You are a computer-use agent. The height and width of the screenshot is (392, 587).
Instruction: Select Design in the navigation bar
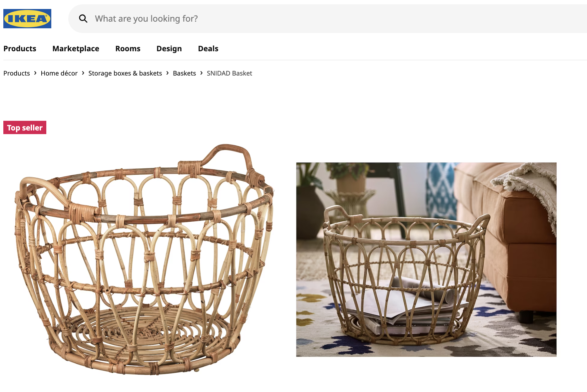pyautogui.click(x=169, y=49)
